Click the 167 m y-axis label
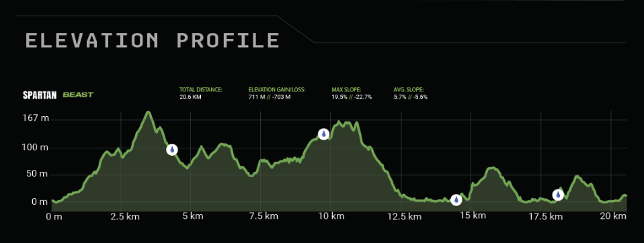Screen dimensions: 644x243 pos(36,119)
